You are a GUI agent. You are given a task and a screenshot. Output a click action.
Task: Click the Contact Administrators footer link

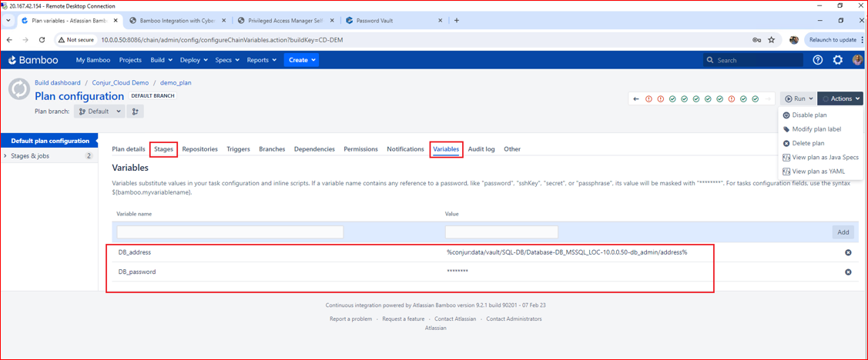click(514, 319)
